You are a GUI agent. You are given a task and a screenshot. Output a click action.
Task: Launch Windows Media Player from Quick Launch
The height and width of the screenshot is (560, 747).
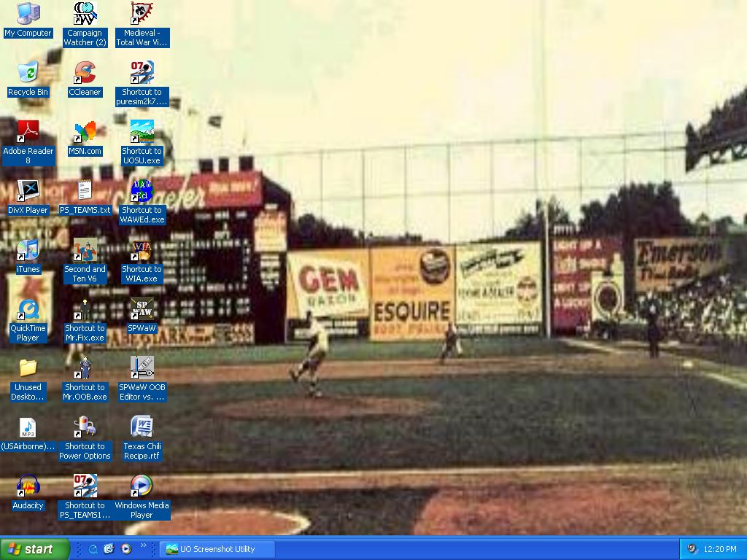click(125, 549)
